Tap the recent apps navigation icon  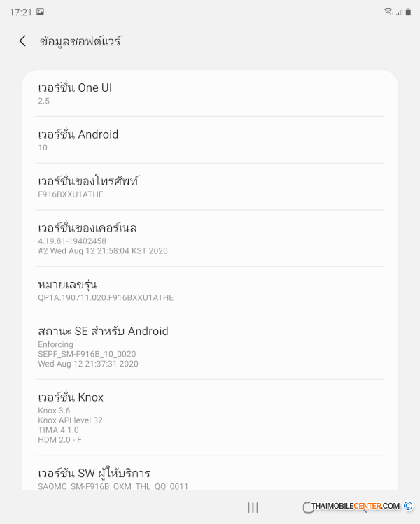coord(253,507)
